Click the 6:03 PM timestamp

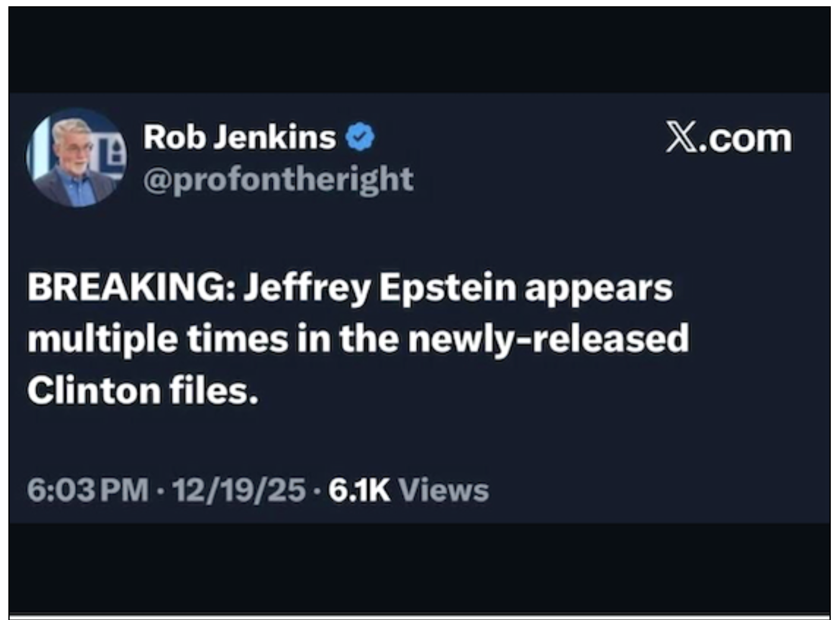88,490
